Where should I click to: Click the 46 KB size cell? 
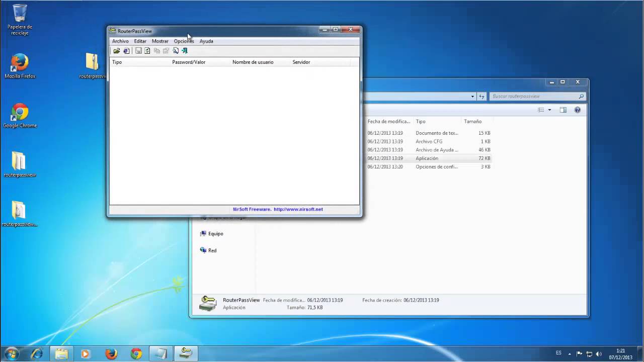click(x=484, y=150)
